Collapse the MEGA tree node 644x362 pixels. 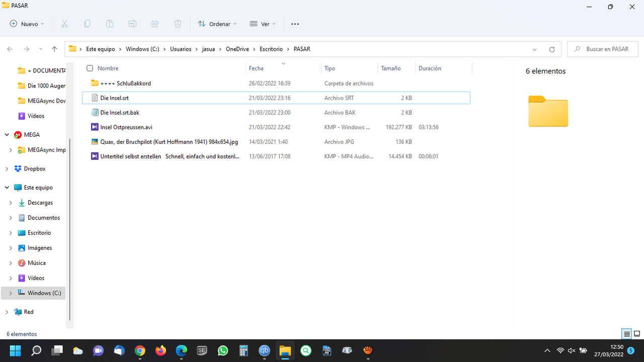tap(7, 135)
